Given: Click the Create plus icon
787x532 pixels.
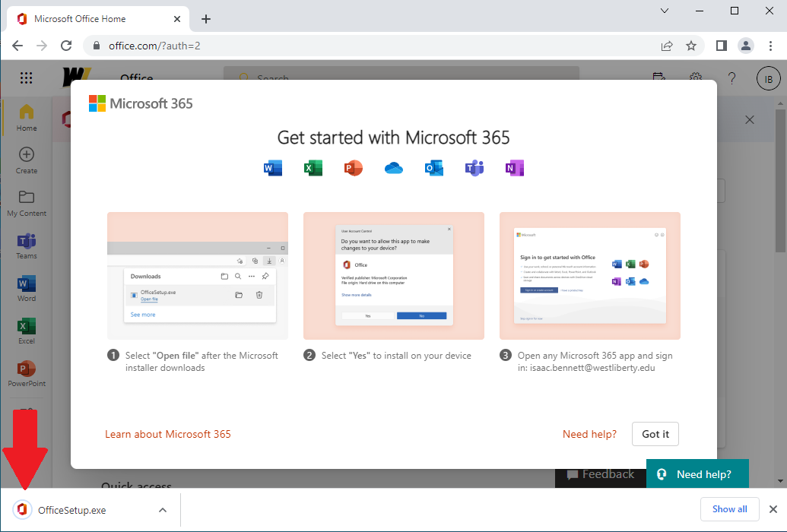Looking at the screenshot, I should (x=27, y=160).
